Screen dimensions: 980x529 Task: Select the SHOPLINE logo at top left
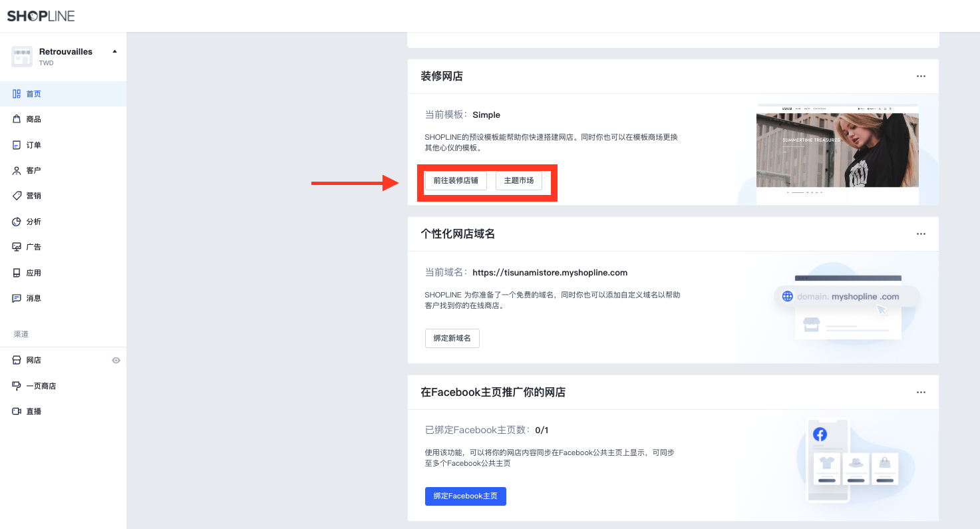coord(41,15)
